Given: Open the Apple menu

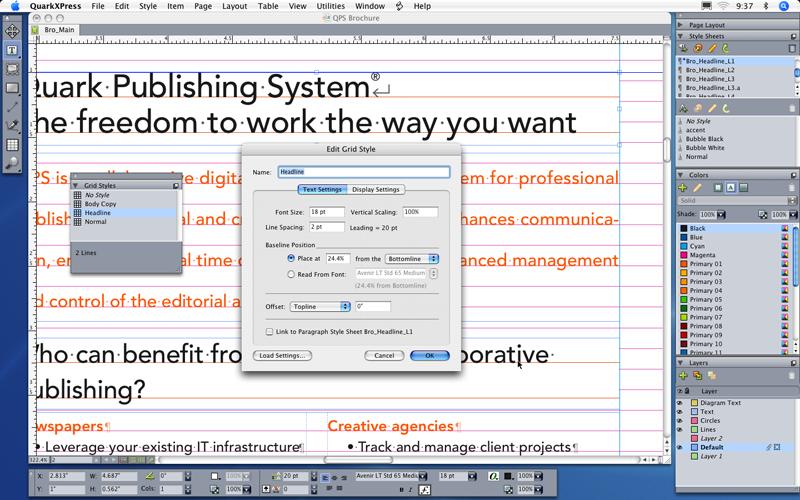Looking at the screenshot, I should click(x=15, y=6).
